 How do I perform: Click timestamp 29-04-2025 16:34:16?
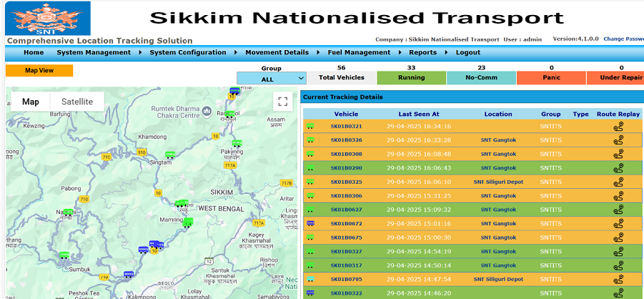click(x=419, y=127)
